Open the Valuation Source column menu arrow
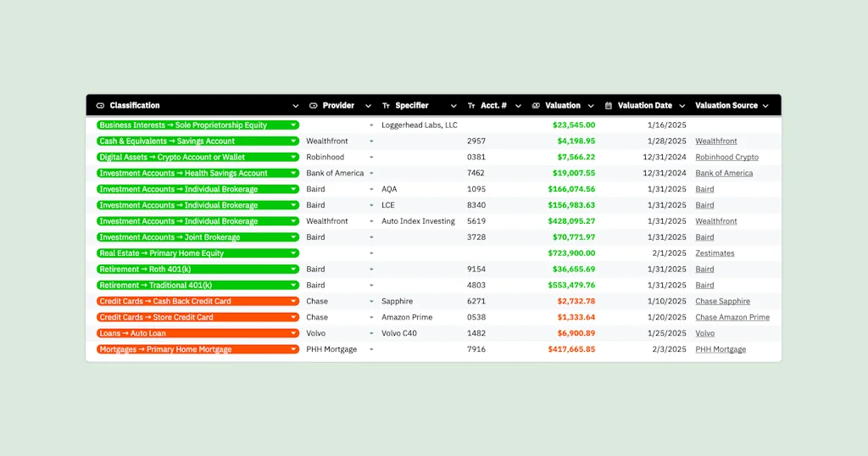Viewport: 868px width, 456px height. pyautogui.click(x=765, y=106)
